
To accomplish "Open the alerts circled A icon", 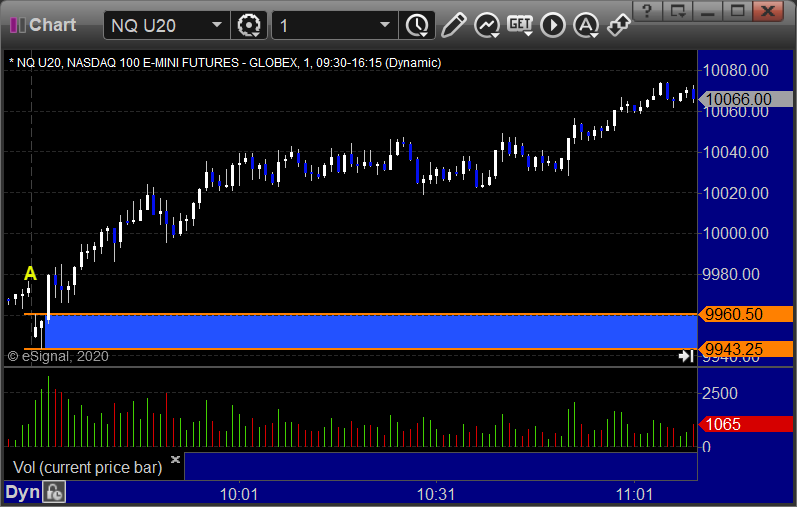I will coord(586,25).
